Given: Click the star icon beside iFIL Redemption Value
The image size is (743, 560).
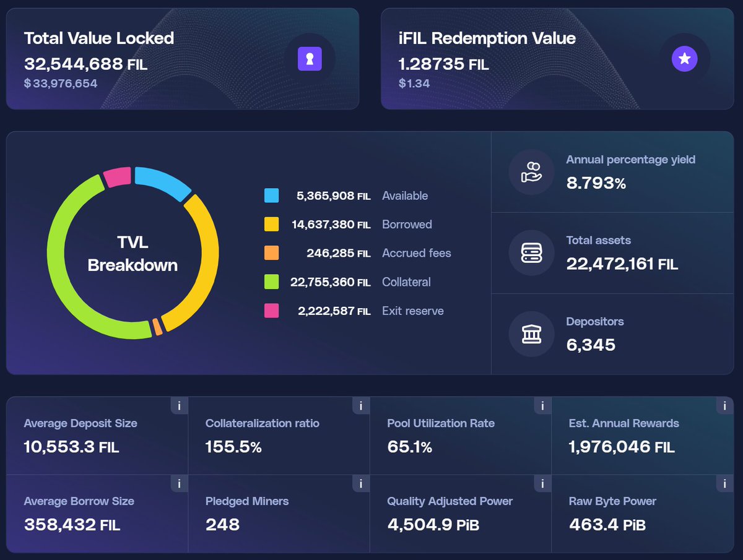Looking at the screenshot, I should coord(684,59).
